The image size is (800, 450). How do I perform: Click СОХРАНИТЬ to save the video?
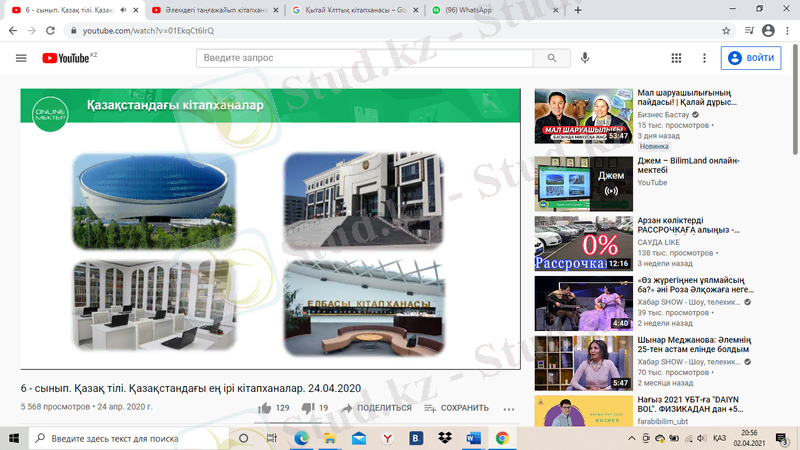point(457,408)
